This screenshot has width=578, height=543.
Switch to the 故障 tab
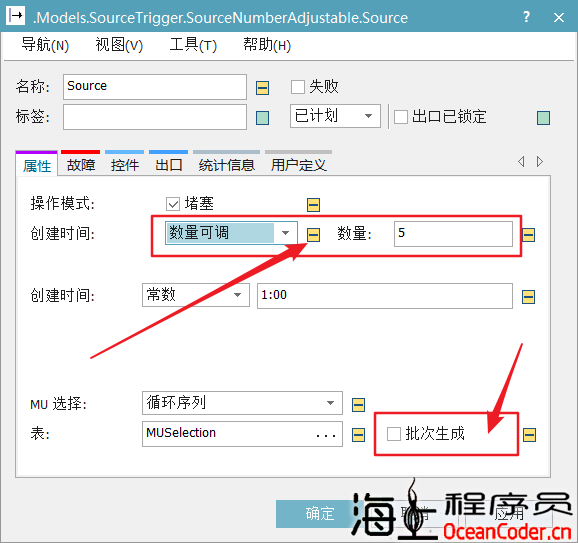tap(81, 165)
